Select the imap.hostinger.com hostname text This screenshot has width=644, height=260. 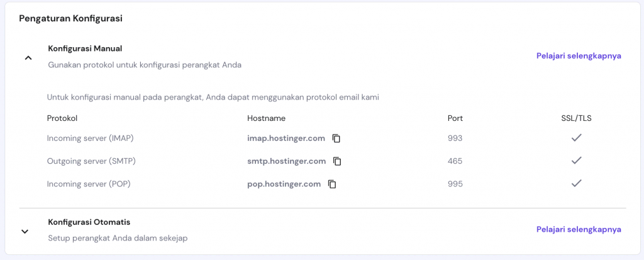286,138
